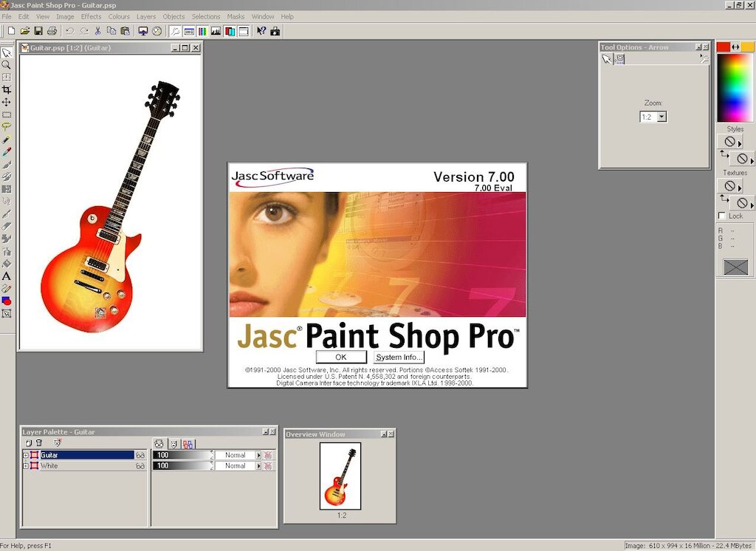The image size is (756, 551).
Task: Open the Layers menu
Action: pos(146,16)
